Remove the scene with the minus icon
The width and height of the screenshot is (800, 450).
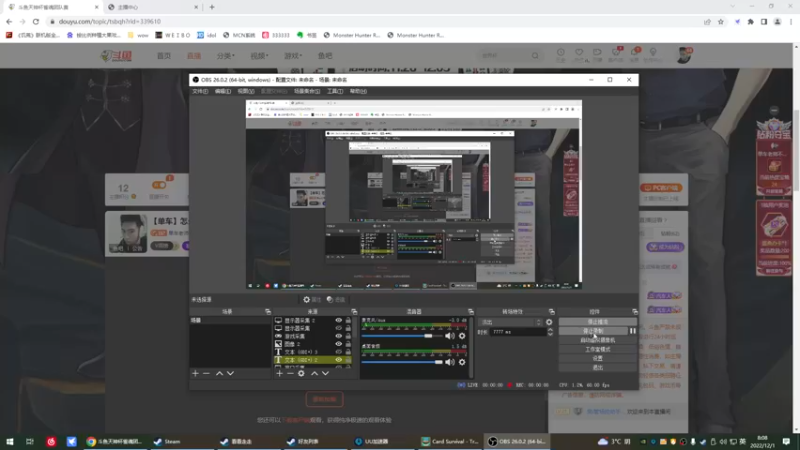(x=207, y=373)
